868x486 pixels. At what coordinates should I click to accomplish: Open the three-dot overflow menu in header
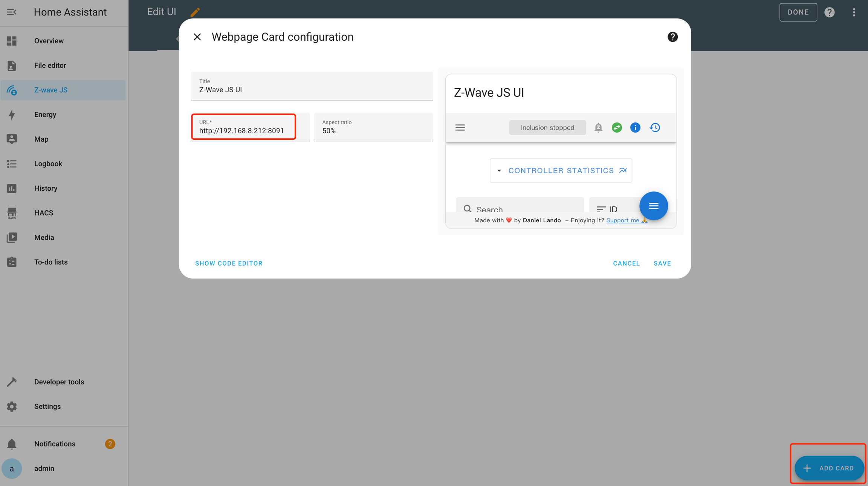click(854, 12)
